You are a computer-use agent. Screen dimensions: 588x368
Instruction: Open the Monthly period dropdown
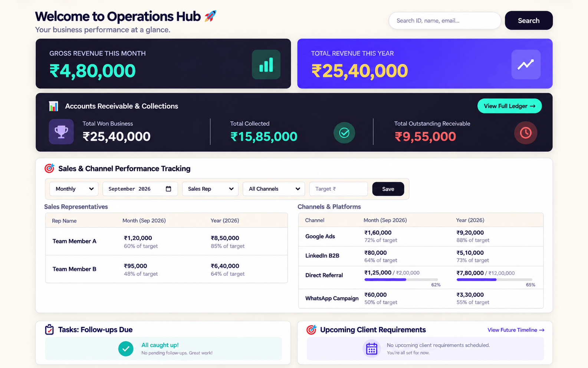click(x=74, y=189)
